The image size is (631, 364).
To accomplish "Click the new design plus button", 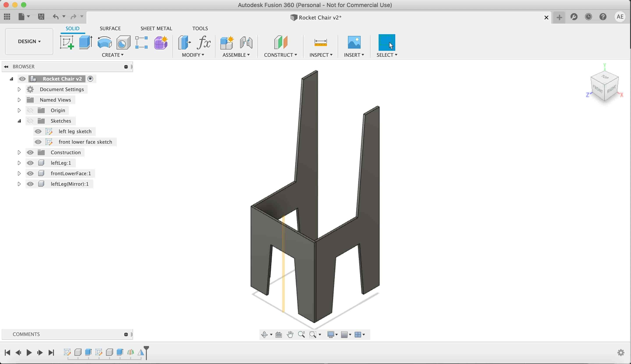I will [x=559, y=17].
